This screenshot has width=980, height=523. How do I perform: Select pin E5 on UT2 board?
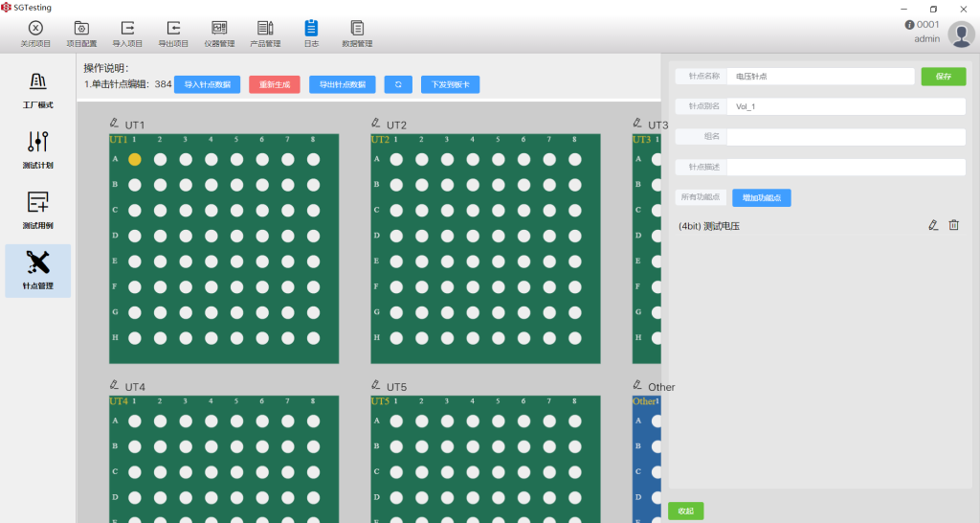498,261
